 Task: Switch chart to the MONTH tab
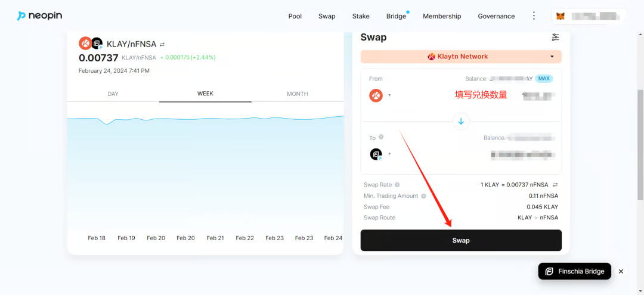pos(298,94)
